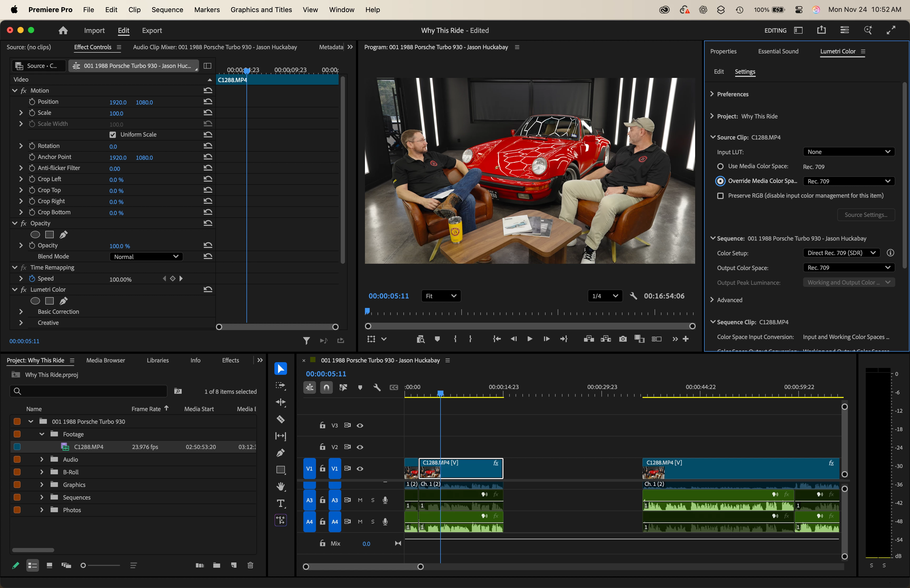Click the Home icon
The image size is (910, 588).
63,31
